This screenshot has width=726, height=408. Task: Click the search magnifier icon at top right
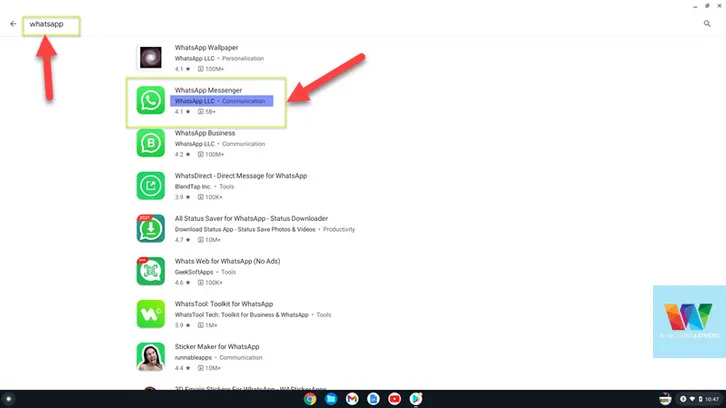pos(707,24)
